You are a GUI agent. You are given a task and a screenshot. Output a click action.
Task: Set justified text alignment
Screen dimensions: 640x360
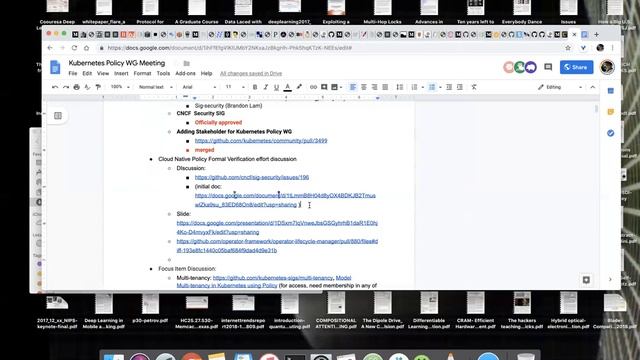385,87
